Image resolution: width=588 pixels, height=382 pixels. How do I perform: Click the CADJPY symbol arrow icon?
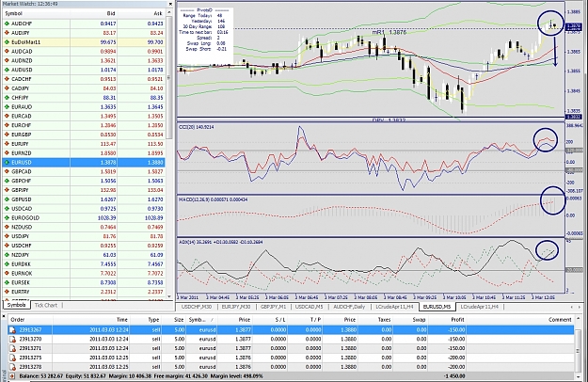pyautogui.click(x=7, y=88)
